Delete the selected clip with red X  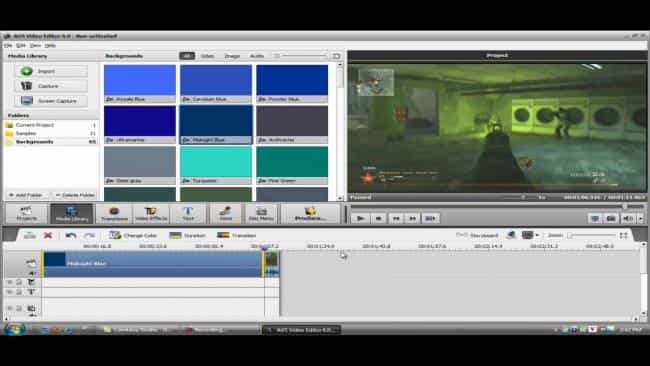48,235
